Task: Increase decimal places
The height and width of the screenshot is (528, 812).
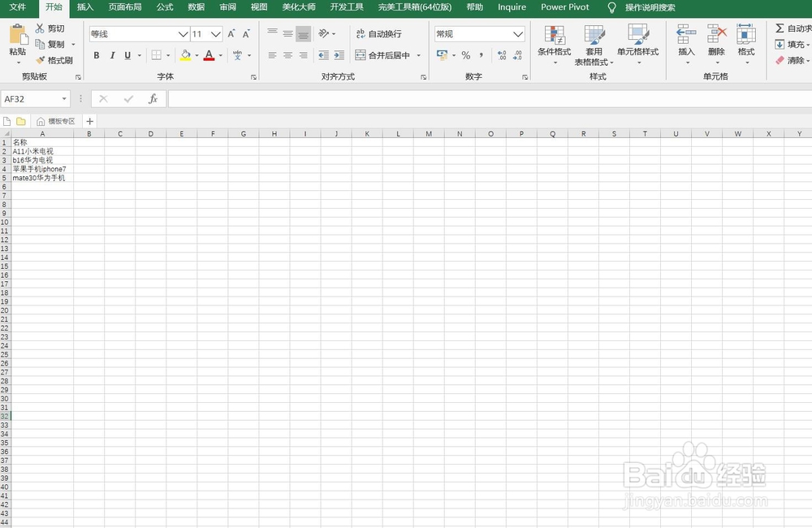Action: 502,55
